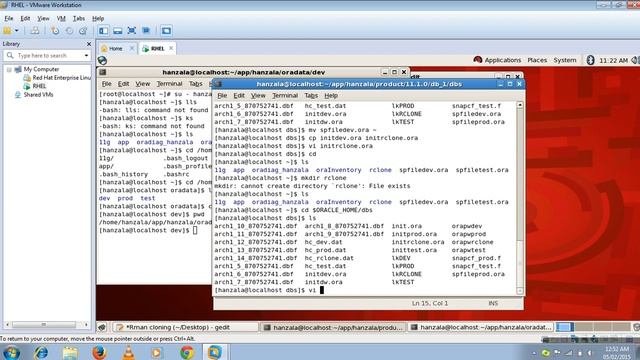Open VMware Help menu
The width and height of the screenshot is (640, 360).
pyautogui.click(x=98, y=18)
